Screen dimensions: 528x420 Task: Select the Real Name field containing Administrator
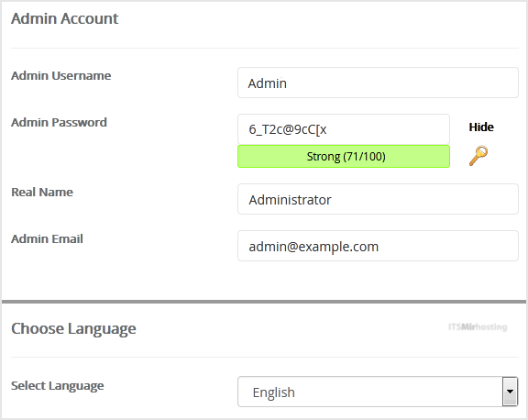pos(378,199)
